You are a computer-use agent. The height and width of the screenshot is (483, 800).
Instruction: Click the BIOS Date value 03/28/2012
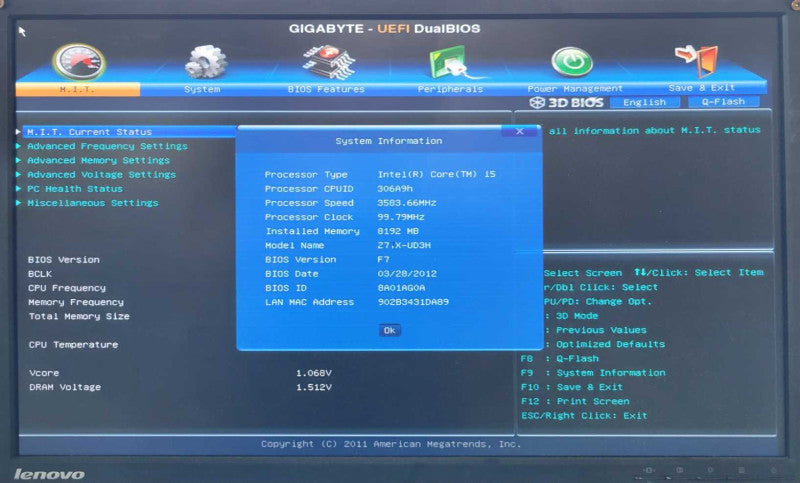[x=407, y=274]
